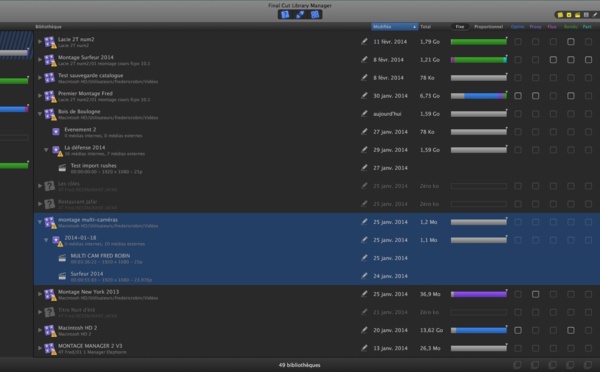Collapse the Bois de Boulogne library
Screen dimensions: 600x372
click(40, 114)
